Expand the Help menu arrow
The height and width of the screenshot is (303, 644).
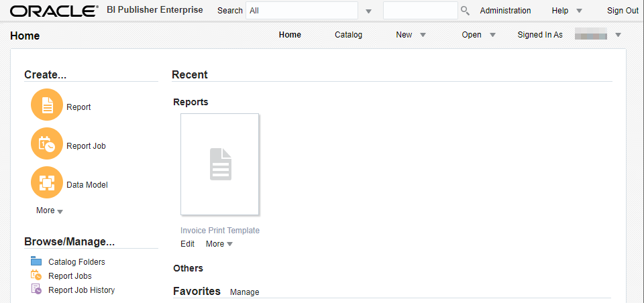(x=579, y=11)
